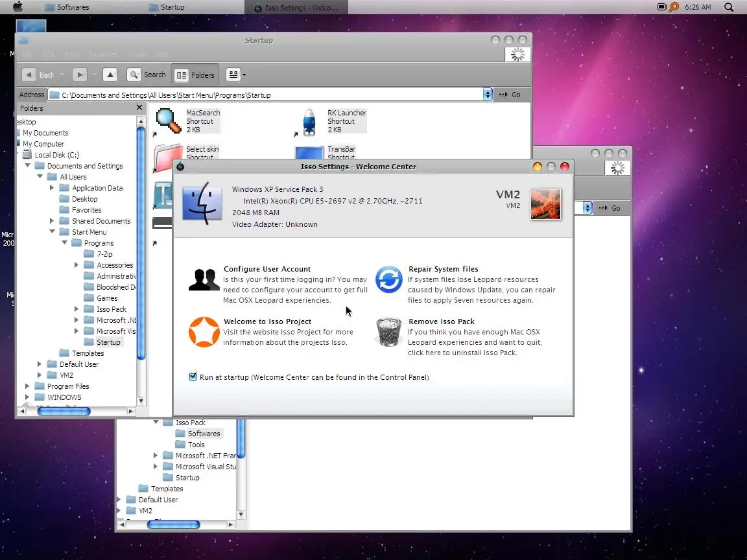Select the TransBar shortcut icon
Image resolution: width=747 pixels, height=560 pixels.
pyautogui.click(x=309, y=154)
